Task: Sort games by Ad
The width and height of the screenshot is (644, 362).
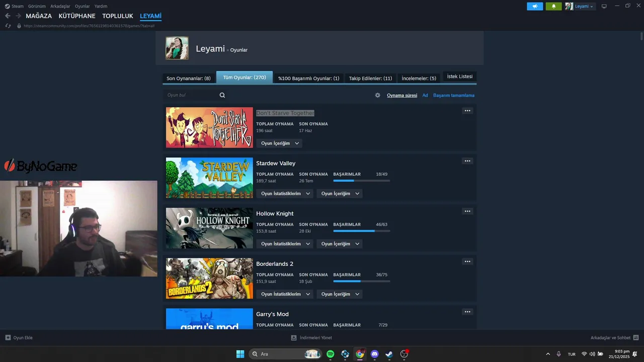Action: (x=425, y=95)
